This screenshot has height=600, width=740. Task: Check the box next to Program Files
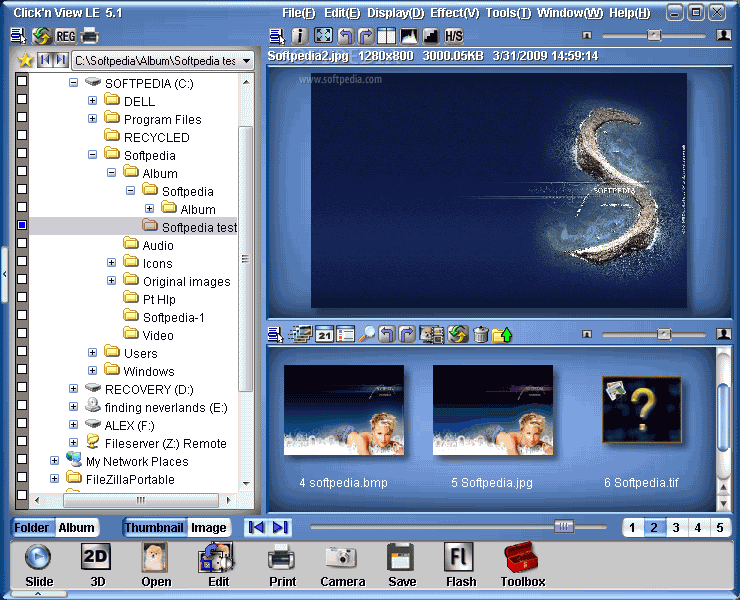tap(22, 117)
